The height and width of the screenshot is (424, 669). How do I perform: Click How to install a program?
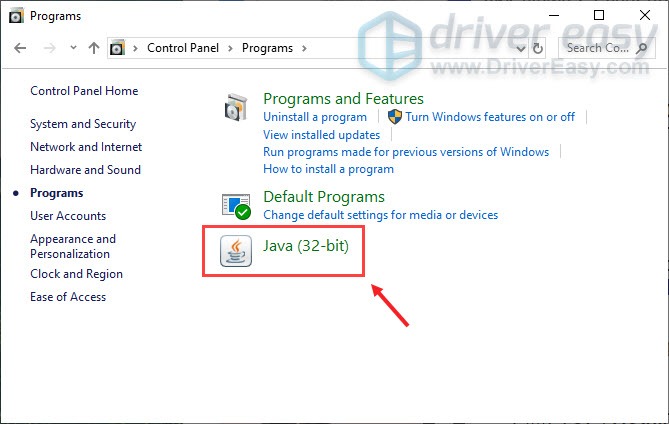328,169
